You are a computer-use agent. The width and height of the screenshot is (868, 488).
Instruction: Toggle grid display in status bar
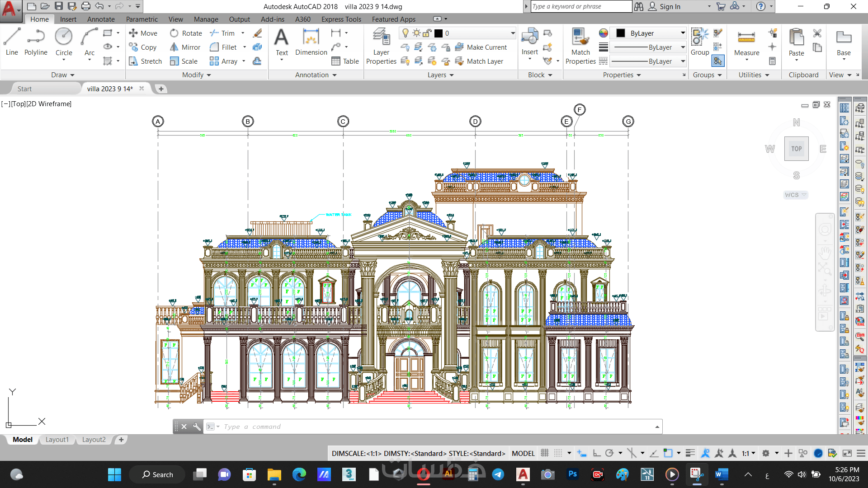tap(545, 453)
